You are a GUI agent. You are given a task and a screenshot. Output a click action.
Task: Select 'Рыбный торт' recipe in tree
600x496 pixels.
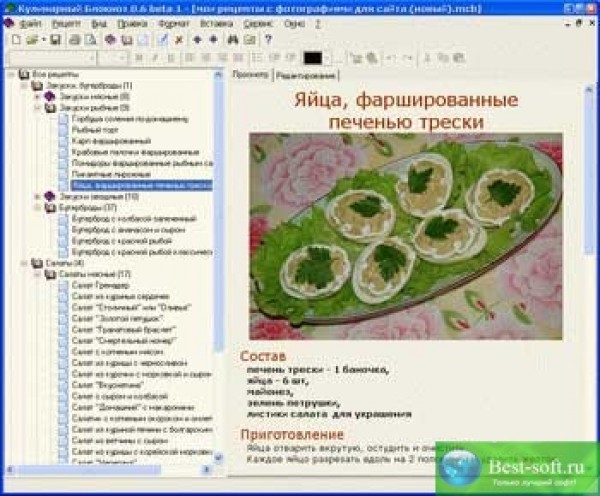click(95, 130)
